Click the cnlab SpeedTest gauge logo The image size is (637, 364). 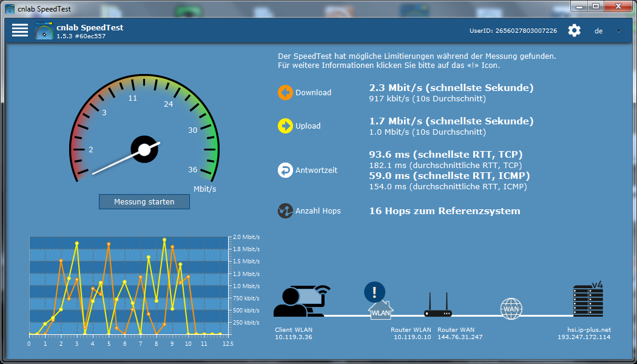click(x=44, y=30)
